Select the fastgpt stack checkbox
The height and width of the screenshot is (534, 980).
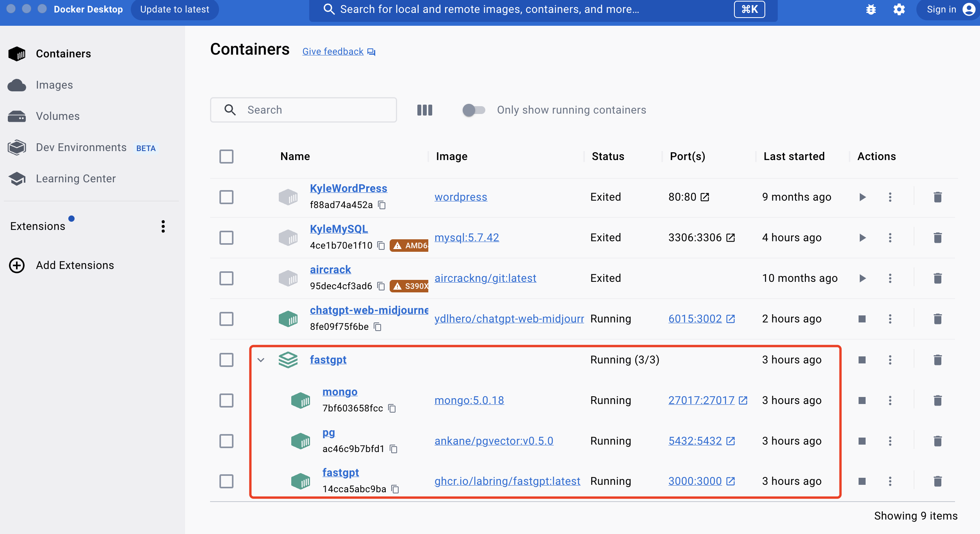[226, 360]
